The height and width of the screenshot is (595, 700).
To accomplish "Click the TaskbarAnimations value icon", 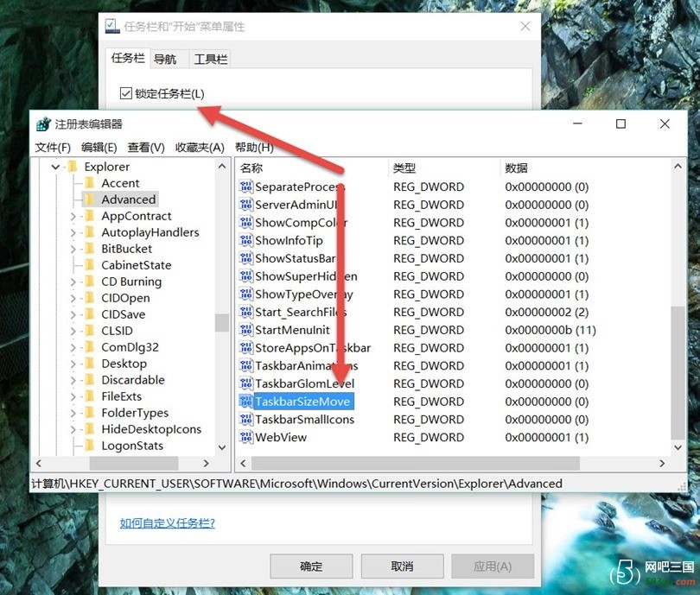I will [246, 365].
